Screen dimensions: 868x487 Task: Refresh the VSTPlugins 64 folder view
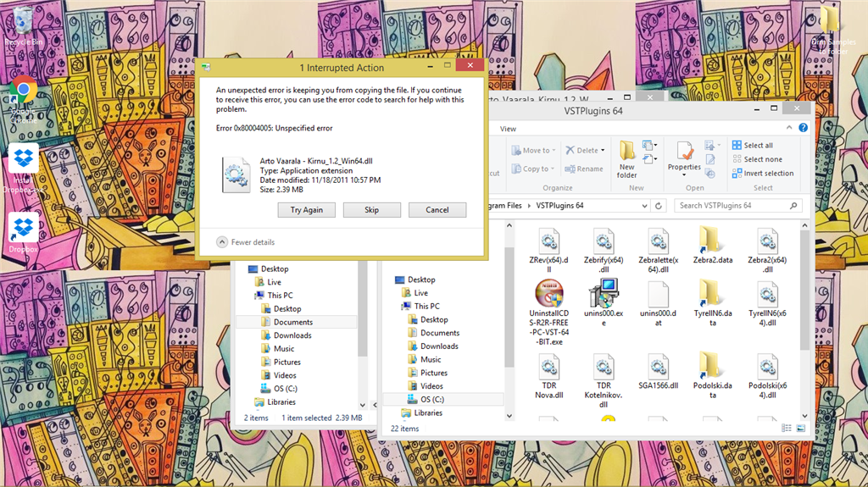tap(658, 205)
